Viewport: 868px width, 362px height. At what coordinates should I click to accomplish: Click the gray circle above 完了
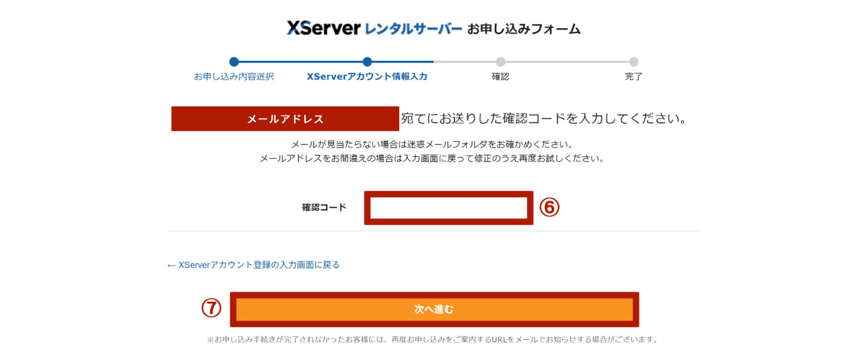(634, 62)
